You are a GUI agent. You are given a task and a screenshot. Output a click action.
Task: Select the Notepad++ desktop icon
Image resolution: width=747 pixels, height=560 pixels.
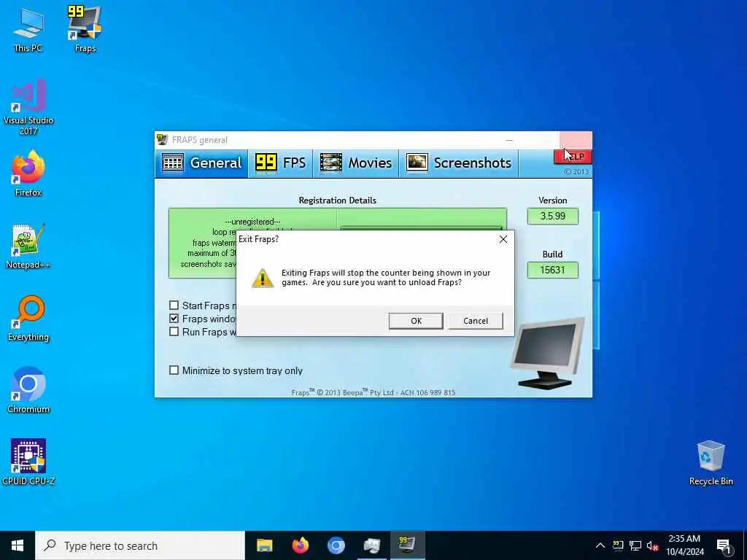point(28,246)
